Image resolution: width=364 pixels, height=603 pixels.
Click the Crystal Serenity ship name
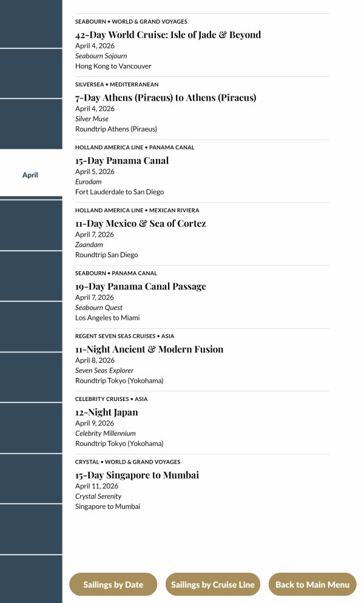click(98, 496)
